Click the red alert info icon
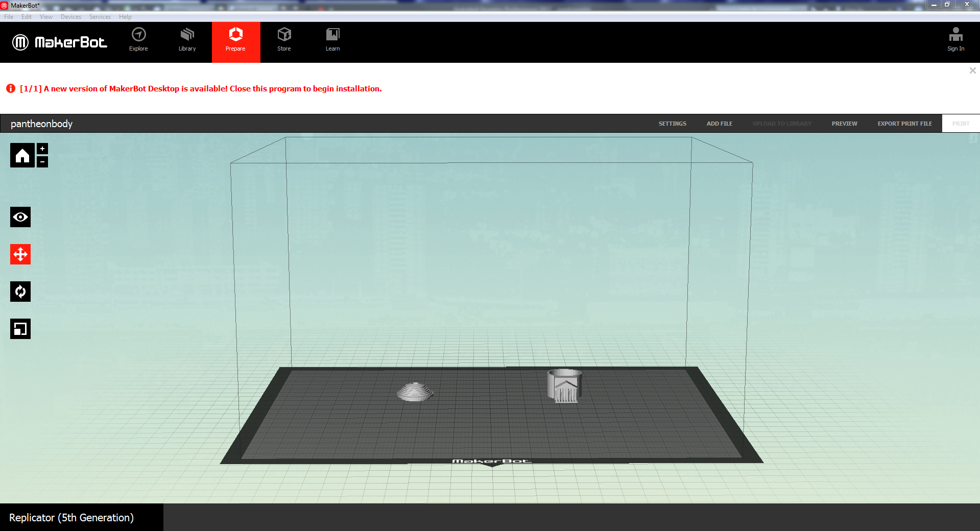Viewport: 980px width, 531px height. click(x=11, y=88)
